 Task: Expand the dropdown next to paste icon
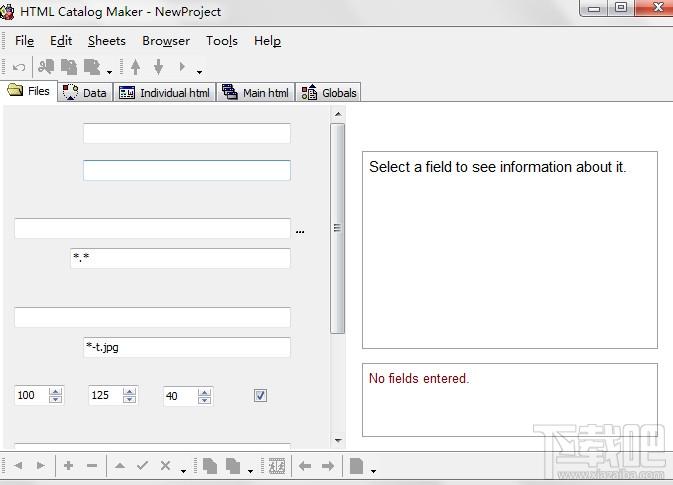point(109,71)
